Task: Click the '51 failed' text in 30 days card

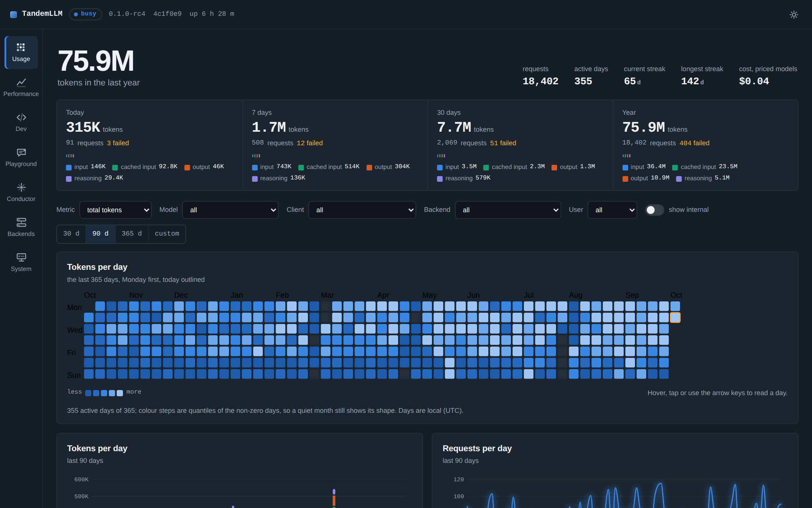Action: [503, 143]
